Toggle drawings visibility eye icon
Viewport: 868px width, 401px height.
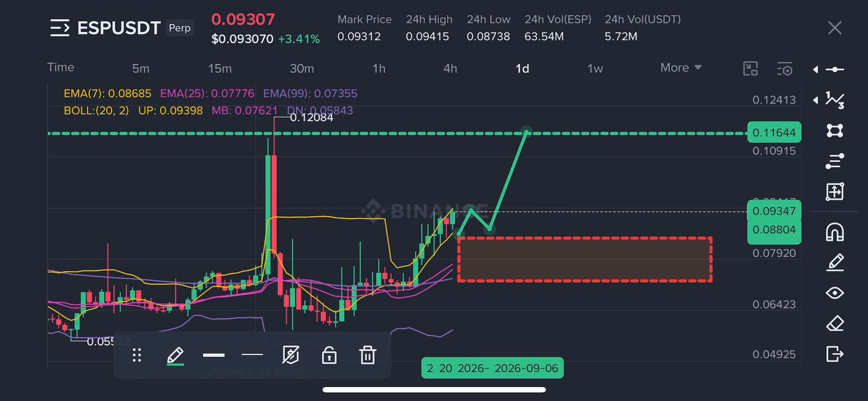point(835,293)
